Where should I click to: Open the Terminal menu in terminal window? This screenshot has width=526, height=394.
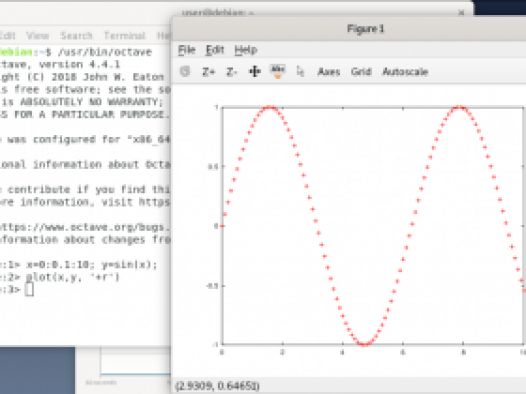124,36
